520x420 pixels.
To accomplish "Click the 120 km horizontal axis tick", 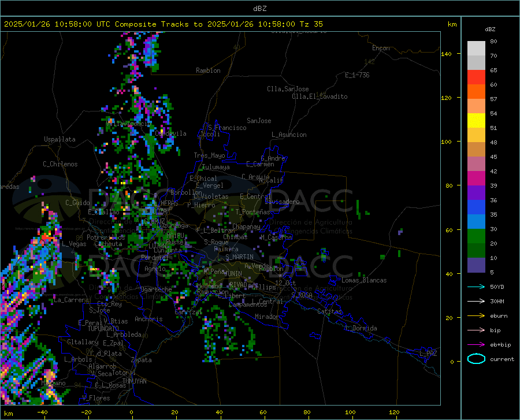I will coord(394,412).
